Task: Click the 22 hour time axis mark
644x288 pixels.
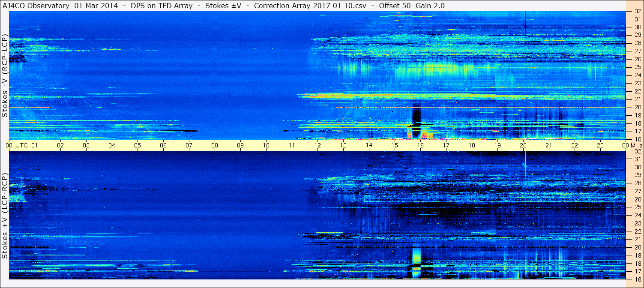Action: (x=575, y=145)
